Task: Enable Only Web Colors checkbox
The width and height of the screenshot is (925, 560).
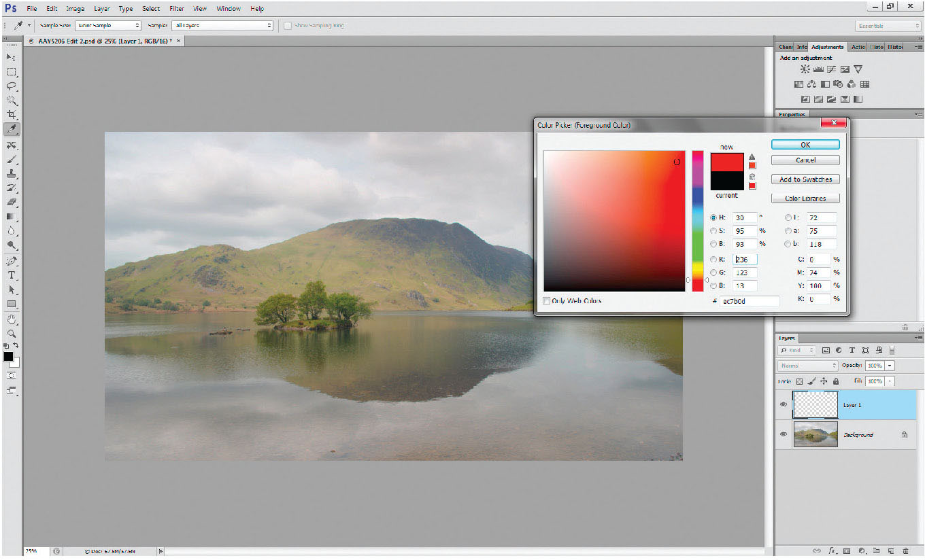Action: pyautogui.click(x=547, y=300)
